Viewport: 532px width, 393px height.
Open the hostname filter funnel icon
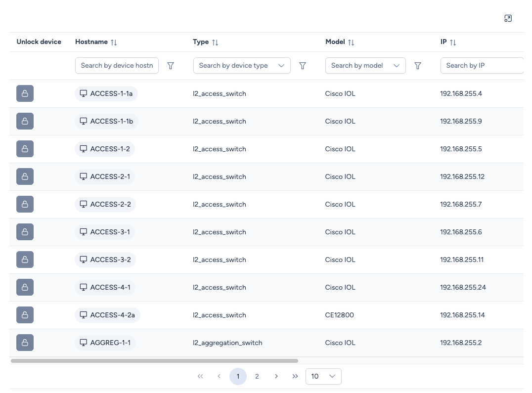click(x=171, y=66)
